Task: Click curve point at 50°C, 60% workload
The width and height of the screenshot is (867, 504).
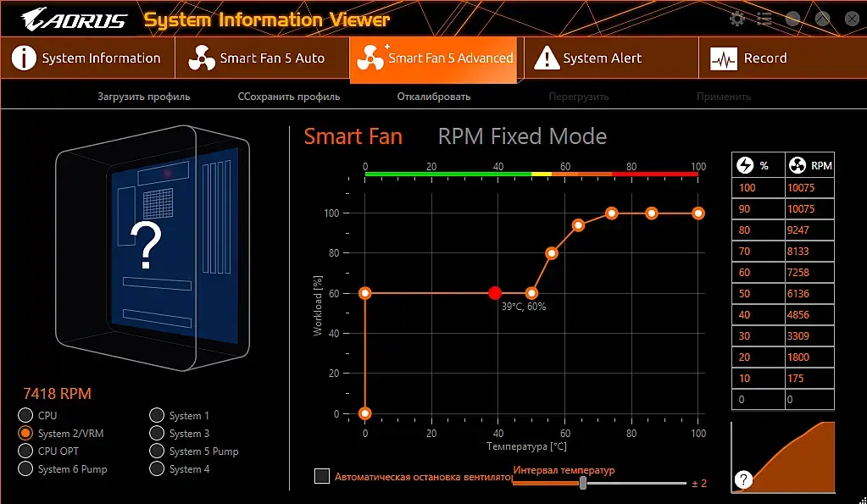Action: click(x=531, y=293)
